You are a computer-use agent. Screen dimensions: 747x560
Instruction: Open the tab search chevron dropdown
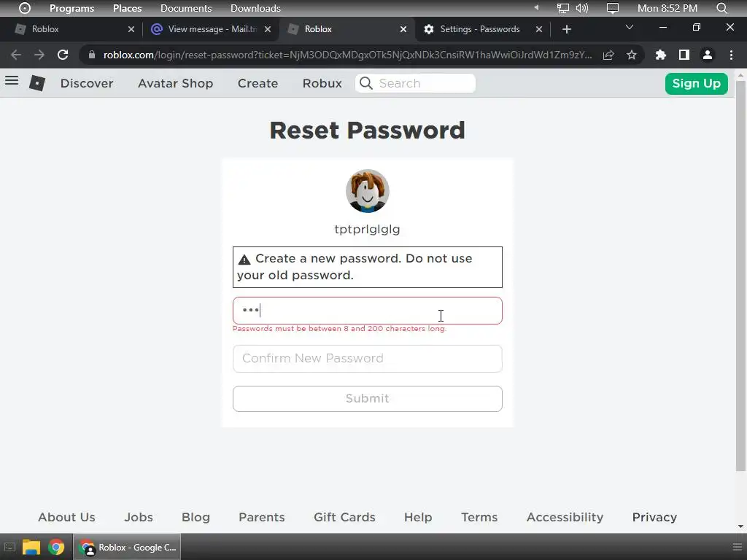click(630, 27)
